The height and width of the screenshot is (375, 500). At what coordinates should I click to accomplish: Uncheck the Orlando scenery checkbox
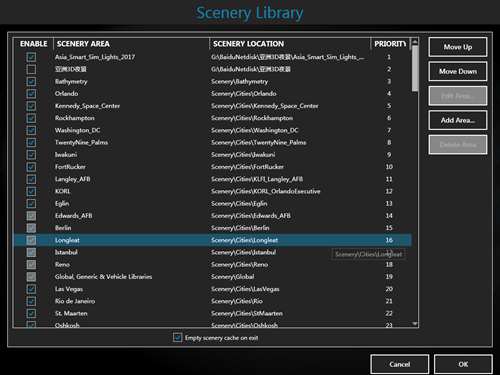[x=31, y=94]
